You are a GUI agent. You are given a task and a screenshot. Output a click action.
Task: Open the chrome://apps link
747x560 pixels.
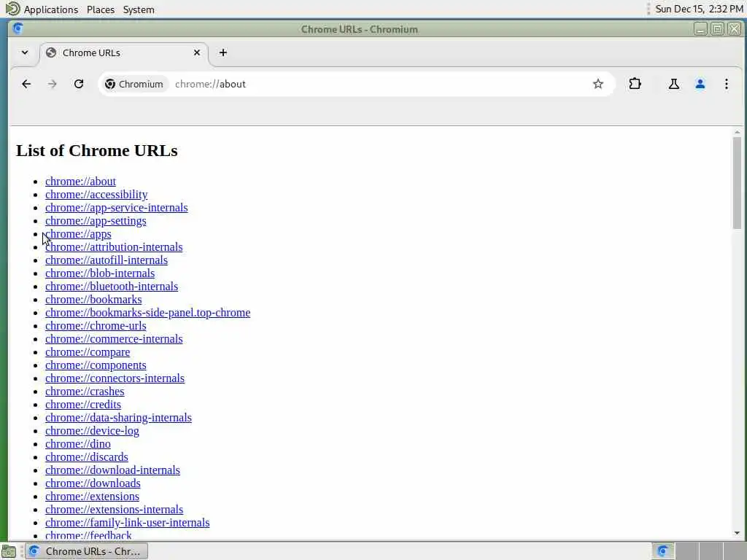[78, 234]
